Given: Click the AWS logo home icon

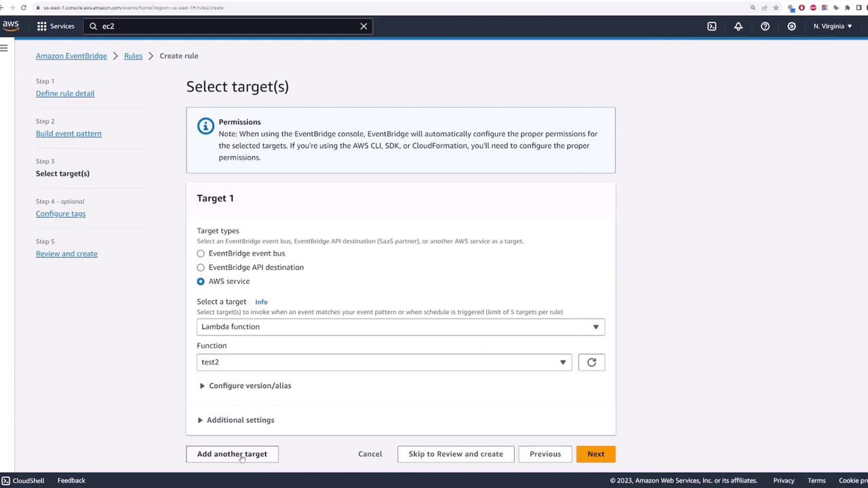Looking at the screenshot, I should [10, 26].
